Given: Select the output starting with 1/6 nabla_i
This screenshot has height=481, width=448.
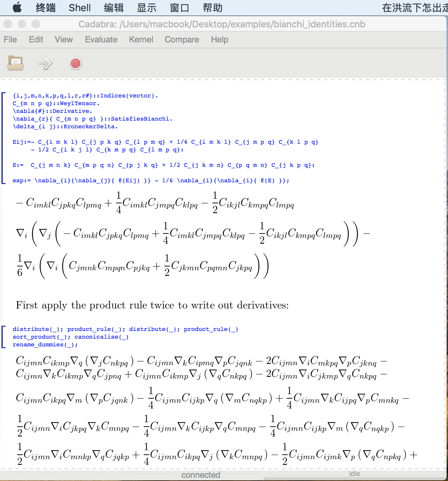Looking at the screenshot, I should click(x=143, y=266).
